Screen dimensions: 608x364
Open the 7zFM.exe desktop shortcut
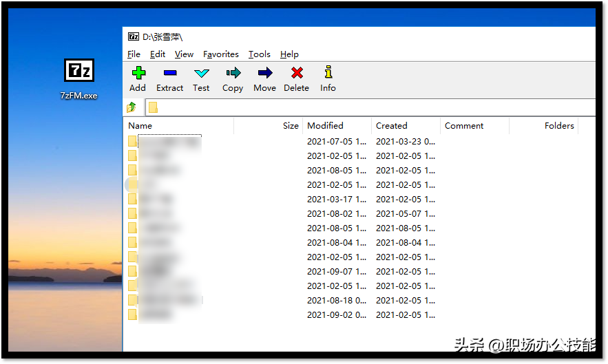(78, 79)
